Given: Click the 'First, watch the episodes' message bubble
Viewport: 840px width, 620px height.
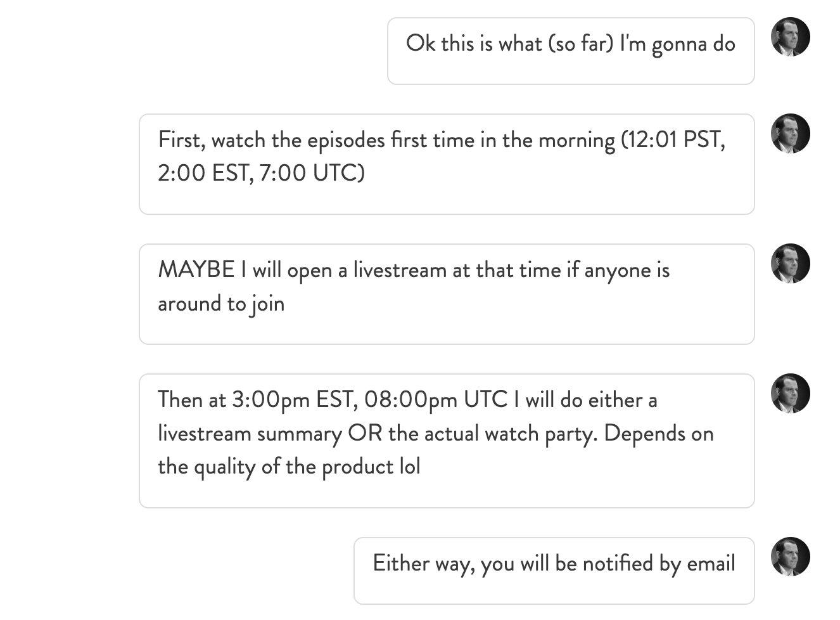Looking at the screenshot, I should tap(447, 164).
